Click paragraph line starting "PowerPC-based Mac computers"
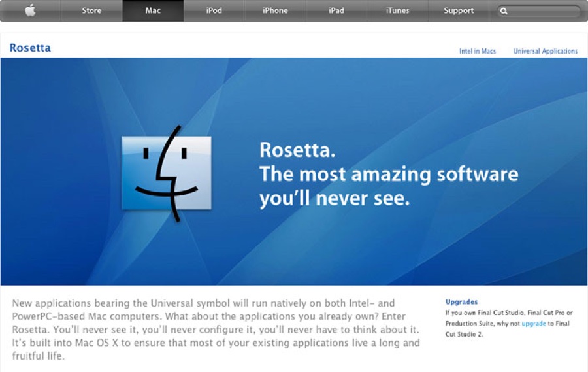 tap(209, 316)
